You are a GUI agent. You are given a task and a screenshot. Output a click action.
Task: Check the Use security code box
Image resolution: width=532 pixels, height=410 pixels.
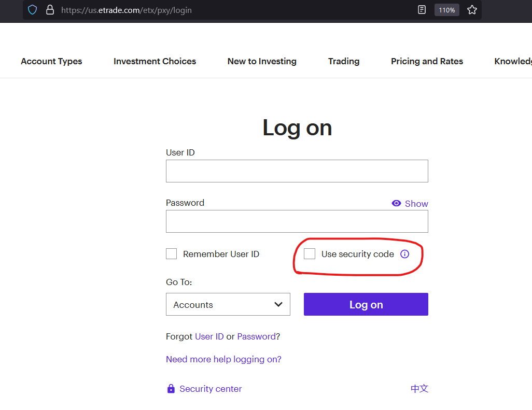[310, 254]
